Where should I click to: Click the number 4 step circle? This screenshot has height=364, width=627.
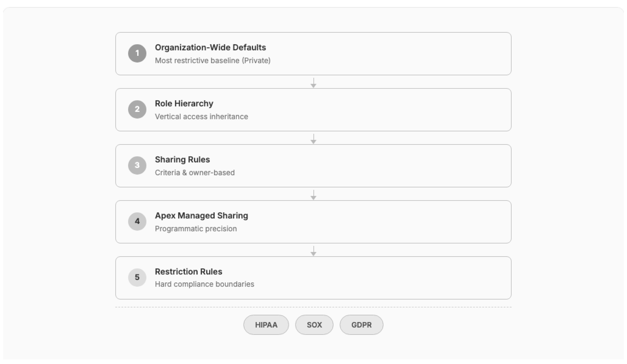click(137, 221)
